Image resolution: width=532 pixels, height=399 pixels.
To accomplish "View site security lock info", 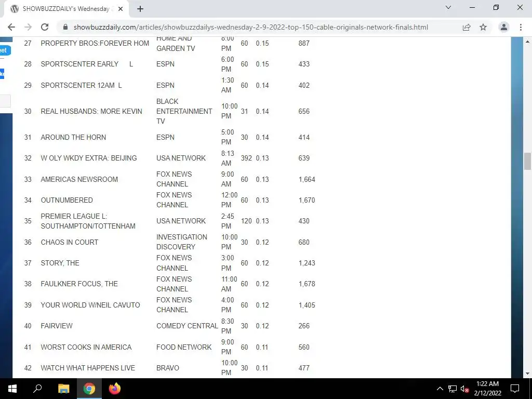I will pyautogui.click(x=66, y=27).
